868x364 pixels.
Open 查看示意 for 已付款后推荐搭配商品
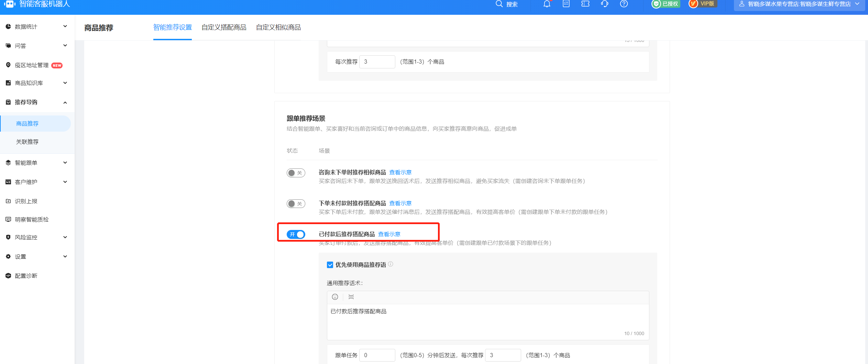click(389, 234)
